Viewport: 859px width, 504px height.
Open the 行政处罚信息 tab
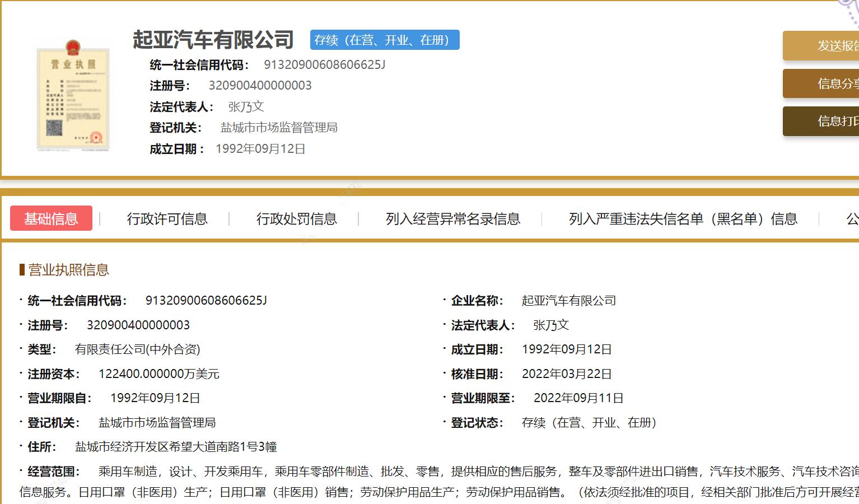(297, 219)
